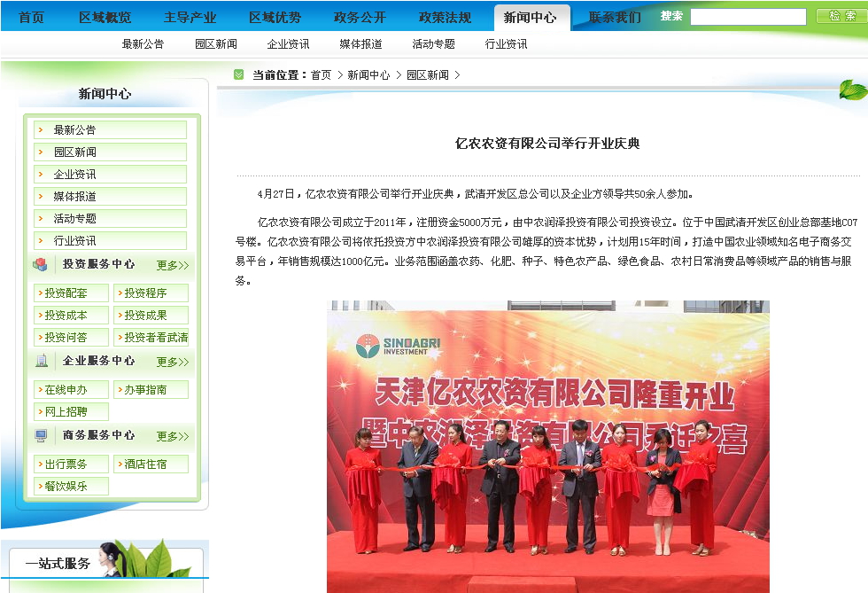Screen dimensions: 868x593
Task: Open the 投资程序 link
Action: [151, 293]
